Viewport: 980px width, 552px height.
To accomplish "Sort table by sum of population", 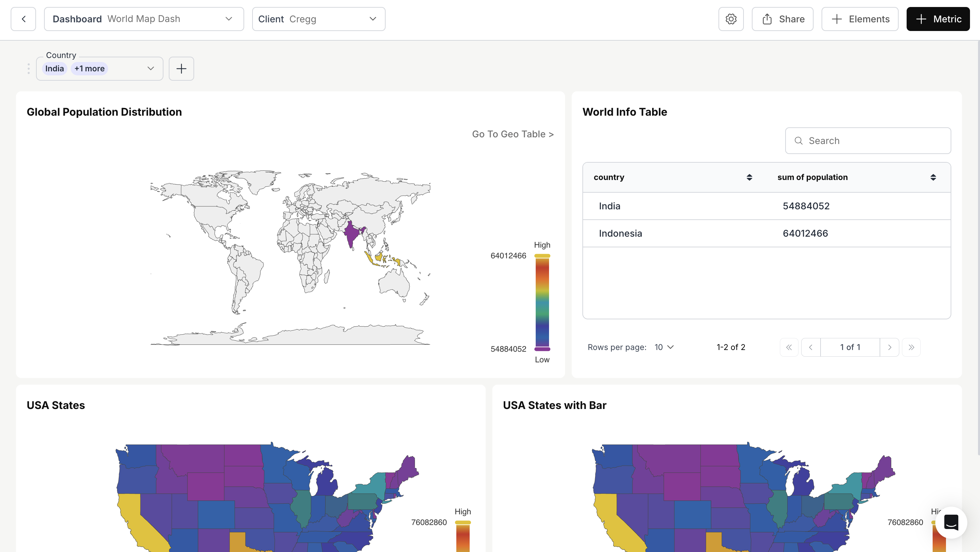I will tap(933, 177).
